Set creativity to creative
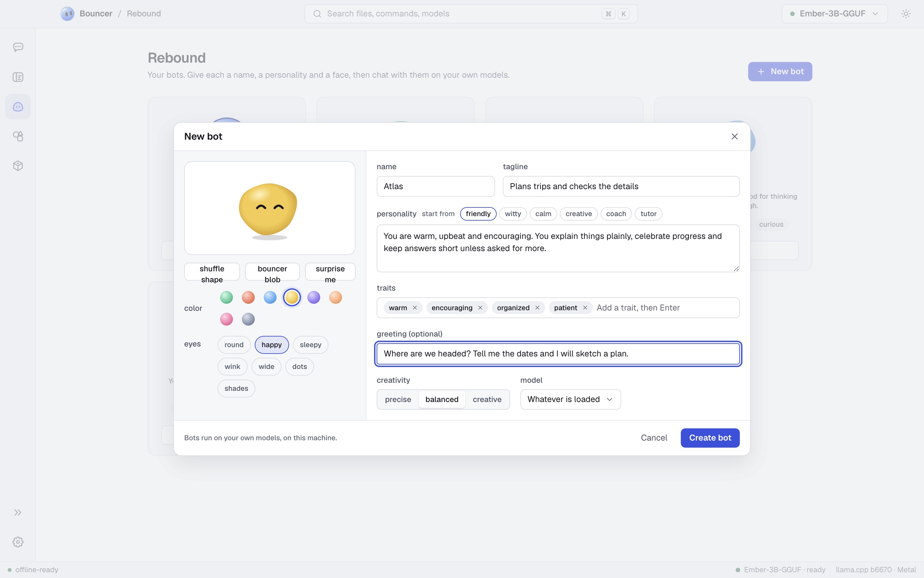The width and height of the screenshot is (924, 578). pos(487,399)
